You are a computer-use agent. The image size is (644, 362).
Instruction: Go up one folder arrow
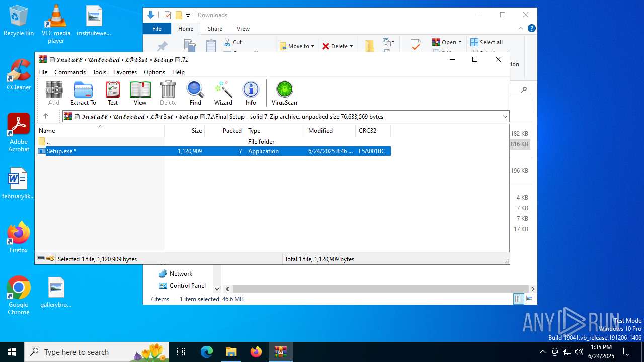point(46,116)
